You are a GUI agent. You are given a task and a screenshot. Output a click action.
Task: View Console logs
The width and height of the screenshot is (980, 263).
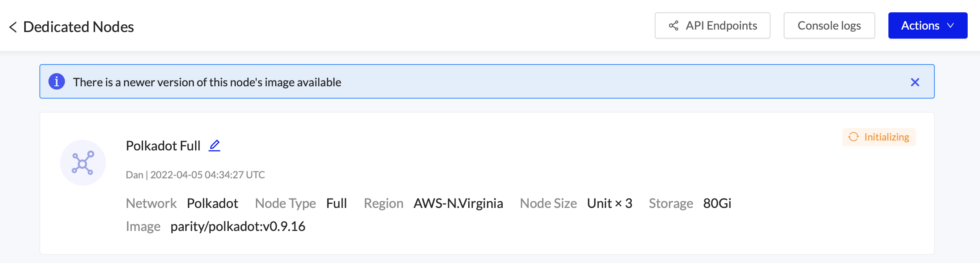(829, 25)
